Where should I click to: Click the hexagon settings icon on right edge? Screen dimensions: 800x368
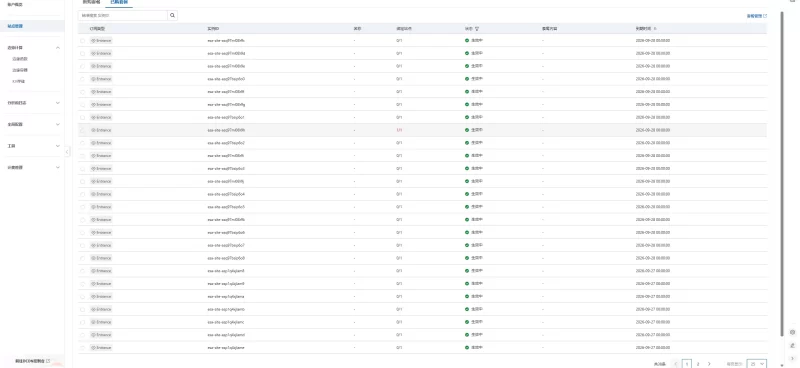click(x=792, y=332)
